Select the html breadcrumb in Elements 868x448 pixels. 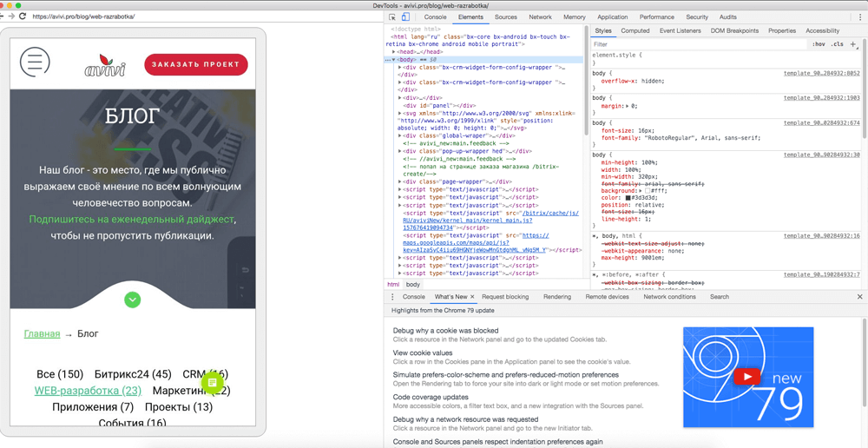point(393,284)
